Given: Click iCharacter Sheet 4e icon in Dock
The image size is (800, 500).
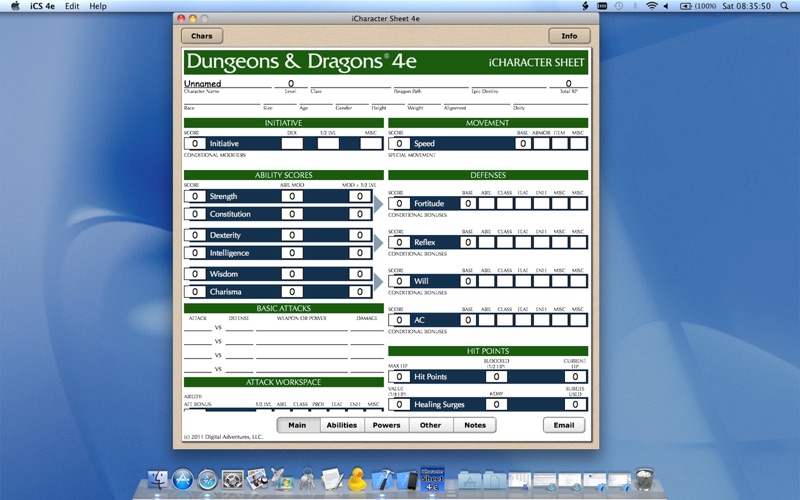Looking at the screenshot, I should [433, 479].
